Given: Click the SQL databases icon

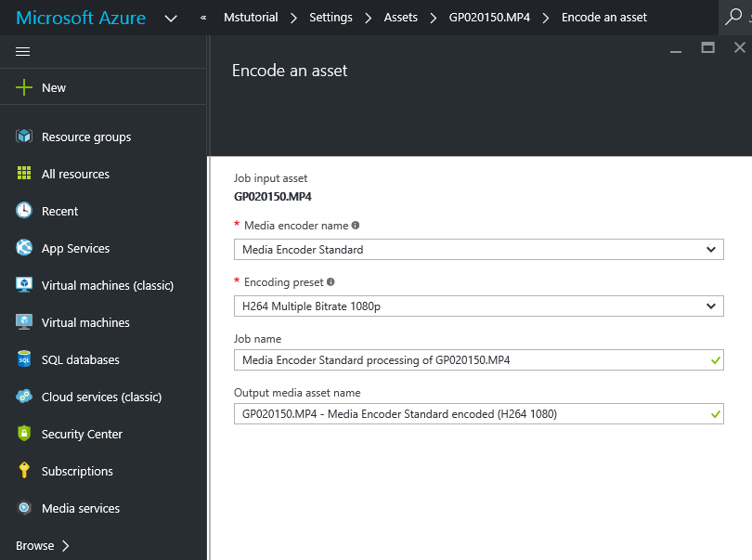Looking at the screenshot, I should pos(24,358).
